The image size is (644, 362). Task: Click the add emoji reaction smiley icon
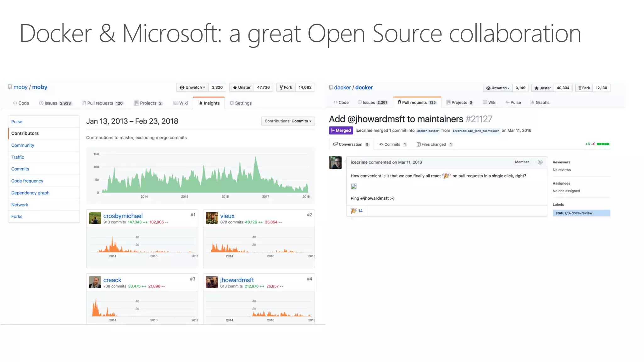point(540,162)
